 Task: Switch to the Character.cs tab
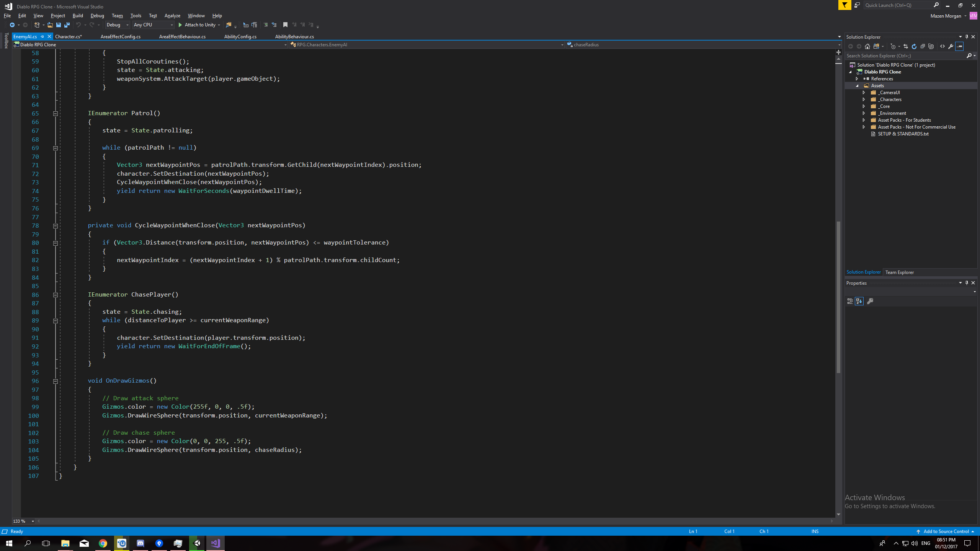click(x=68, y=37)
